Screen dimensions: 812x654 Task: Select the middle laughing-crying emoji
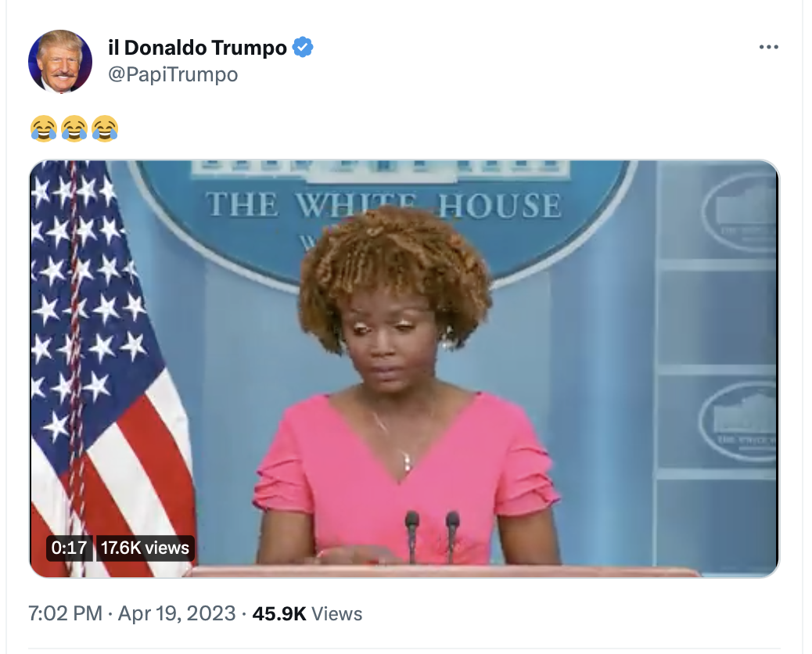(x=74, y=128)
